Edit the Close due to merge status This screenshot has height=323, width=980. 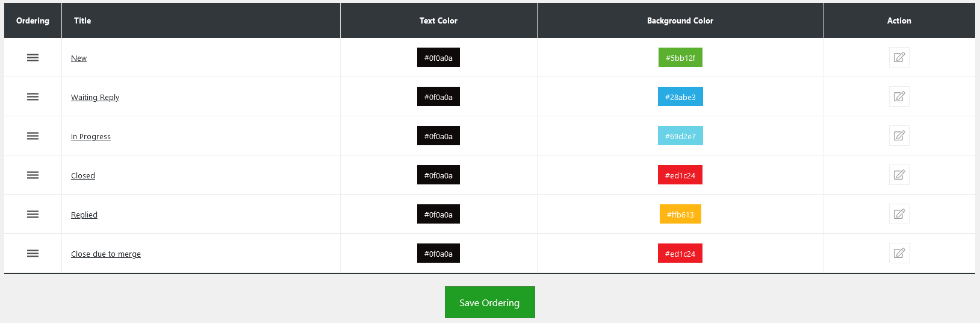(x=899, y=253)
